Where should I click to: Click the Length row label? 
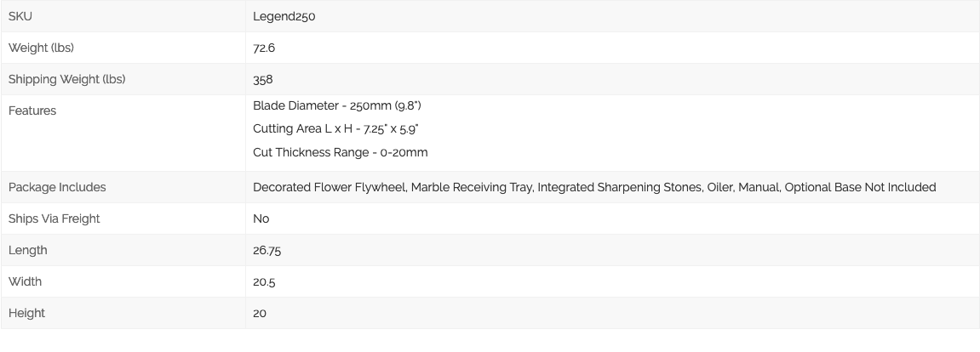(27, 250)
